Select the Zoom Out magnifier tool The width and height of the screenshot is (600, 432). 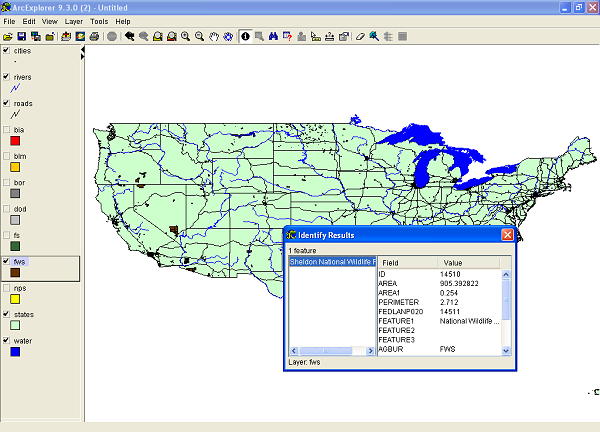coord(199,36)
